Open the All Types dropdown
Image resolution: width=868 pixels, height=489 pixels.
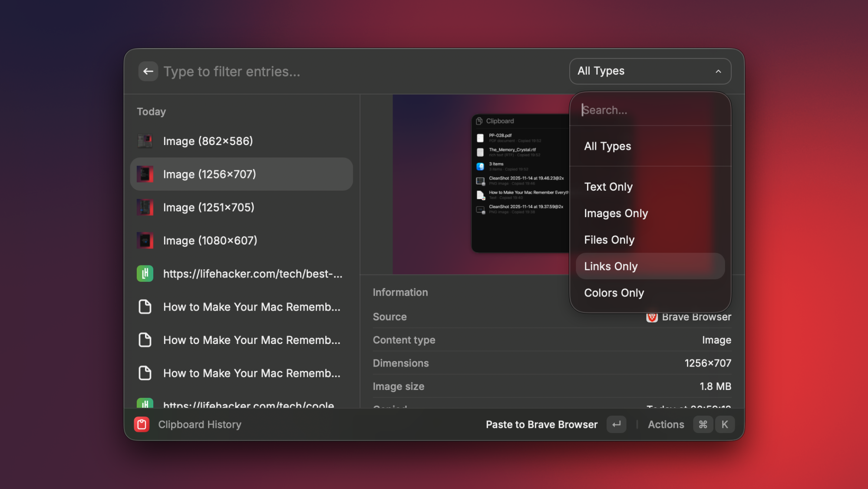click(649, 71)
